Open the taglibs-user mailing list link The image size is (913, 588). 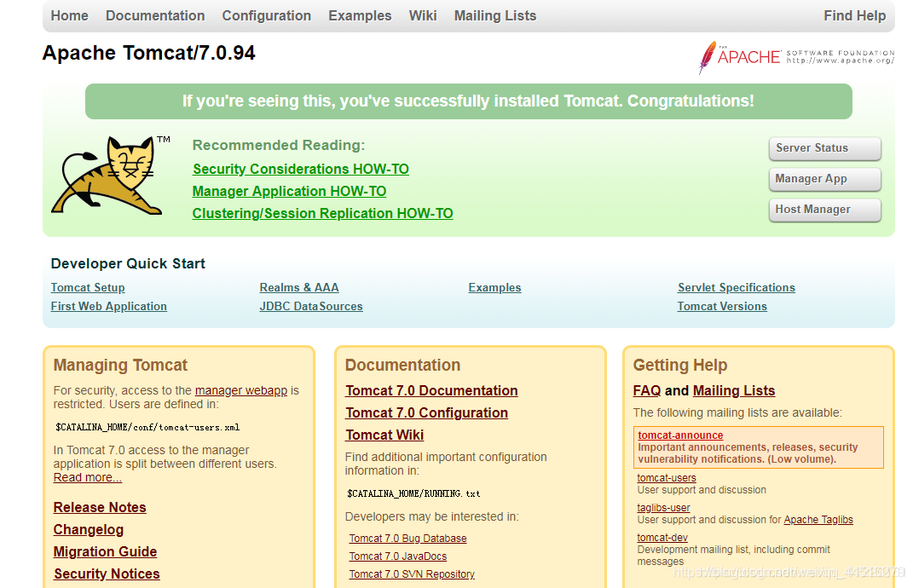click(x=663, y=508)
